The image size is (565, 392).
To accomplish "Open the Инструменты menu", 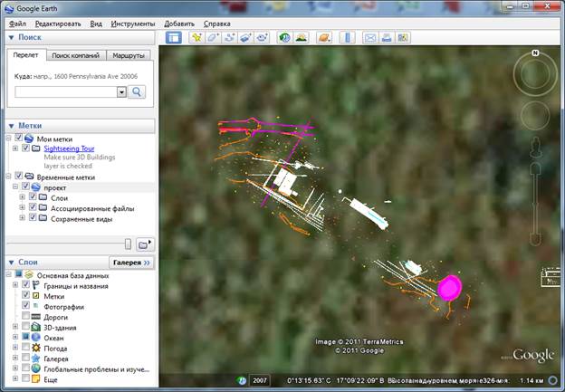I will (133, 24).
